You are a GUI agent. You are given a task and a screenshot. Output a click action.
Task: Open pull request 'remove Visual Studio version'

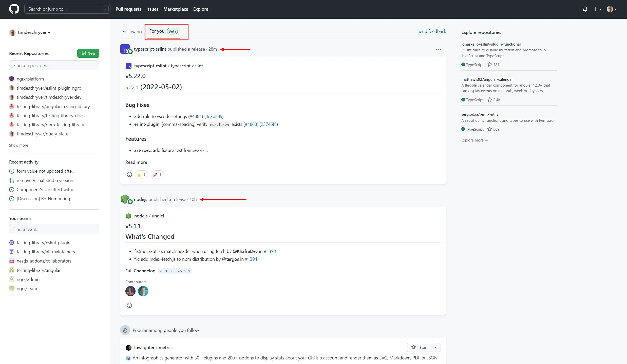point(45,180)
